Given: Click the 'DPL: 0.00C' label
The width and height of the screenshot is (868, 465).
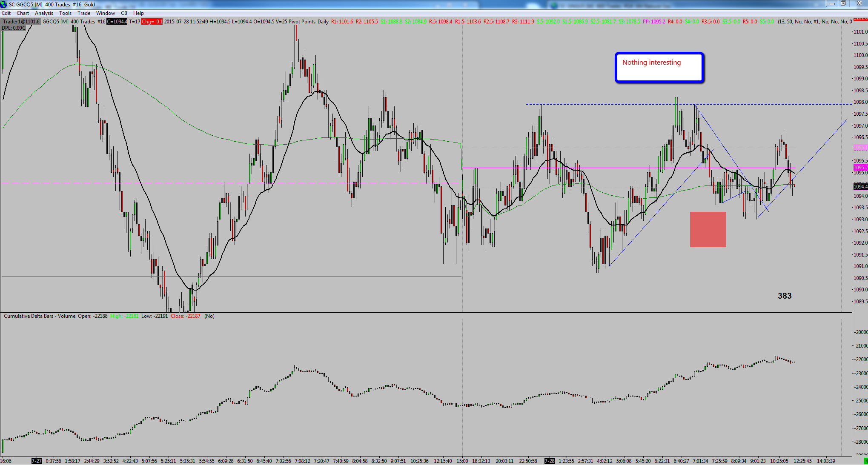Looking at the screenshot, I should pos(14,28).
